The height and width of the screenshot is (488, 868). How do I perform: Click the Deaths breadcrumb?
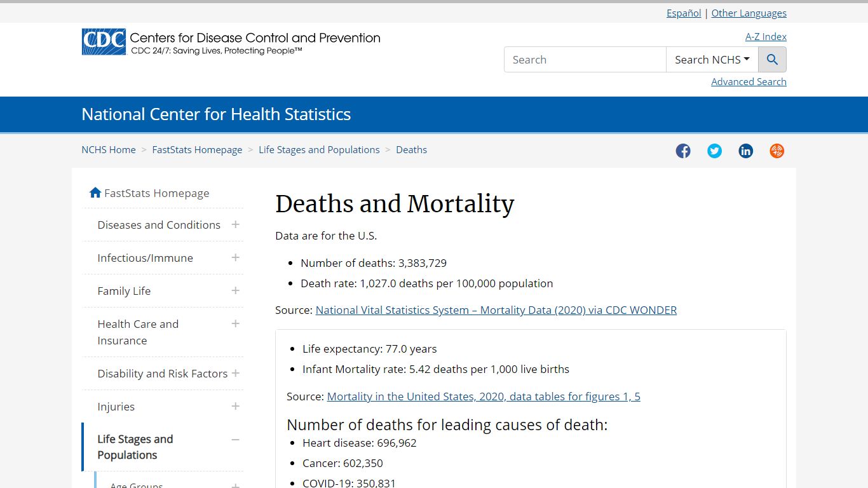411,150
